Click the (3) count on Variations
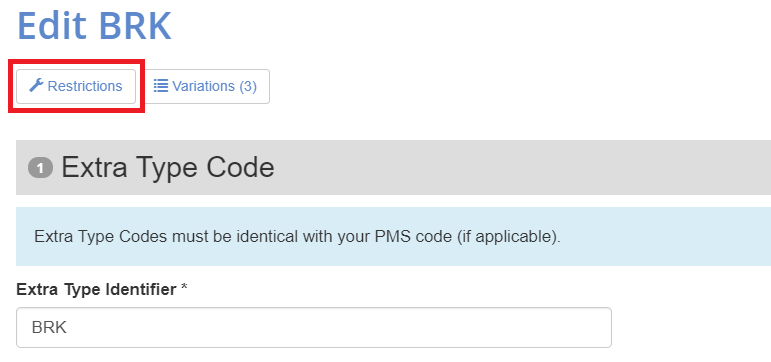771x362 pixels. tap(248, 87)
